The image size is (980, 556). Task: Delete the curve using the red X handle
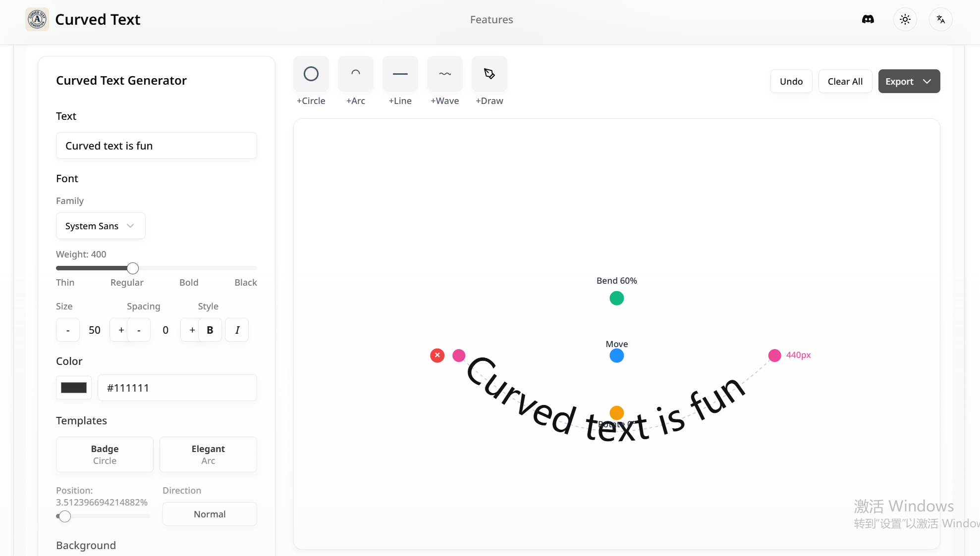coord(437,355)
